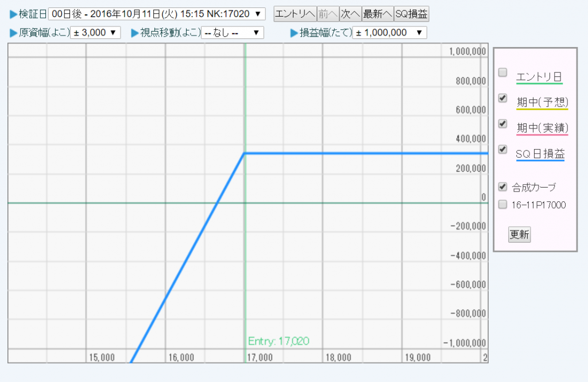
Task: Click the positive 1,000,000 y-axis label
Action: pos(467,51)
